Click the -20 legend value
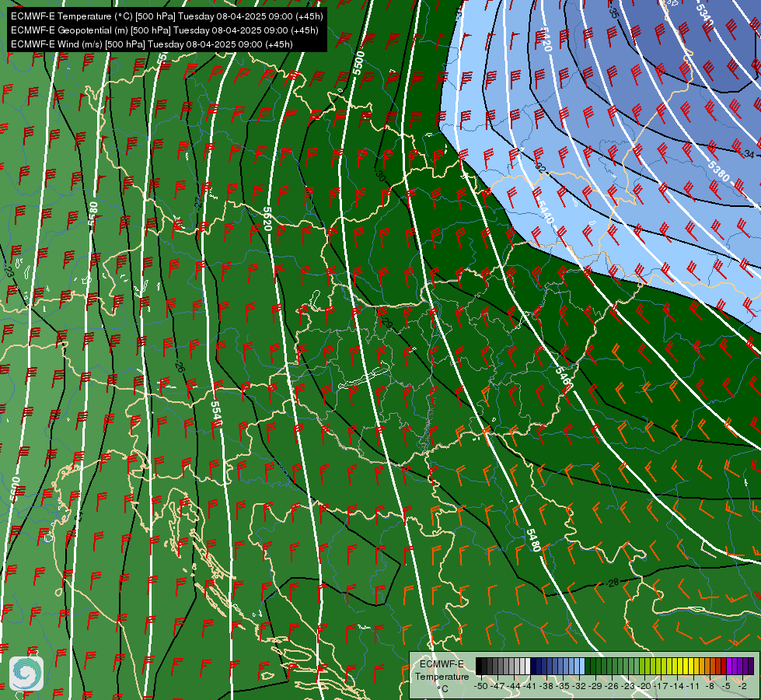Viewport: 761px width, 700px height. click(646, 686)
